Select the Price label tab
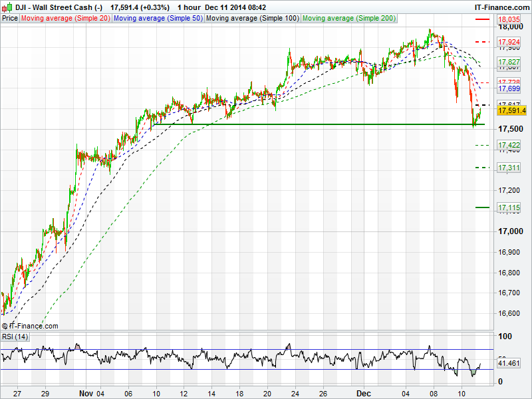Viewport: 532px width, 399px height. 10,18
